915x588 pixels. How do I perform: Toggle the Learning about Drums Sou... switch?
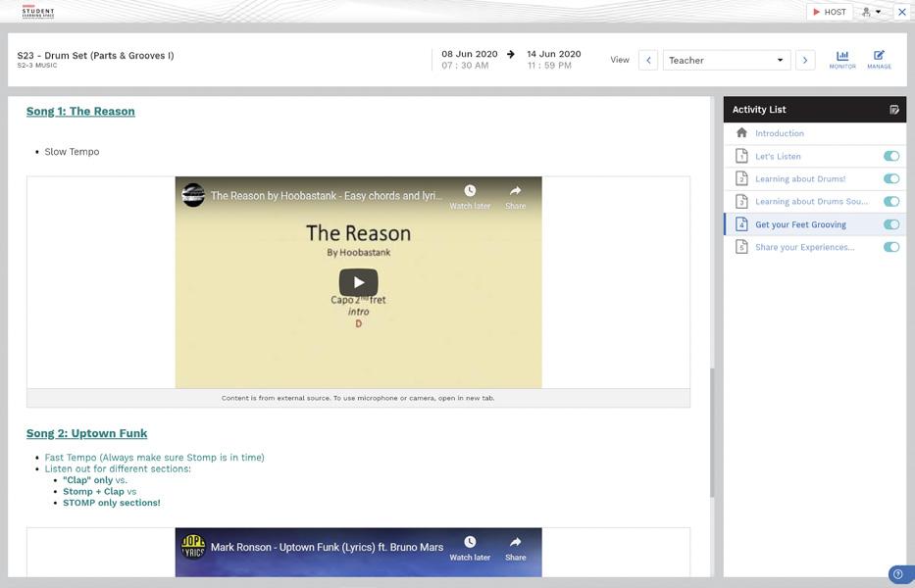tap(891, 201)
